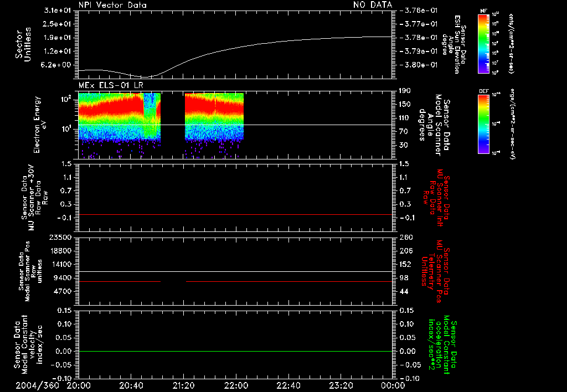
Task: Click the '6.2e+00' sector tick value
Action: pos(57,65)
